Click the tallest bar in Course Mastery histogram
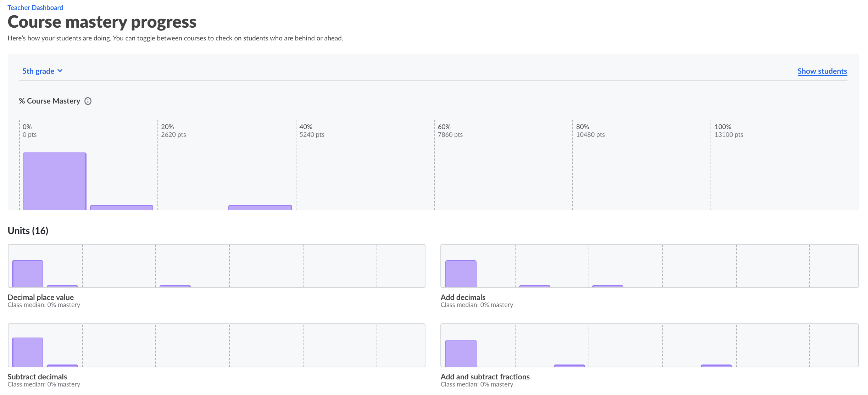The image size is (868, 395). (x=54, y=181)
